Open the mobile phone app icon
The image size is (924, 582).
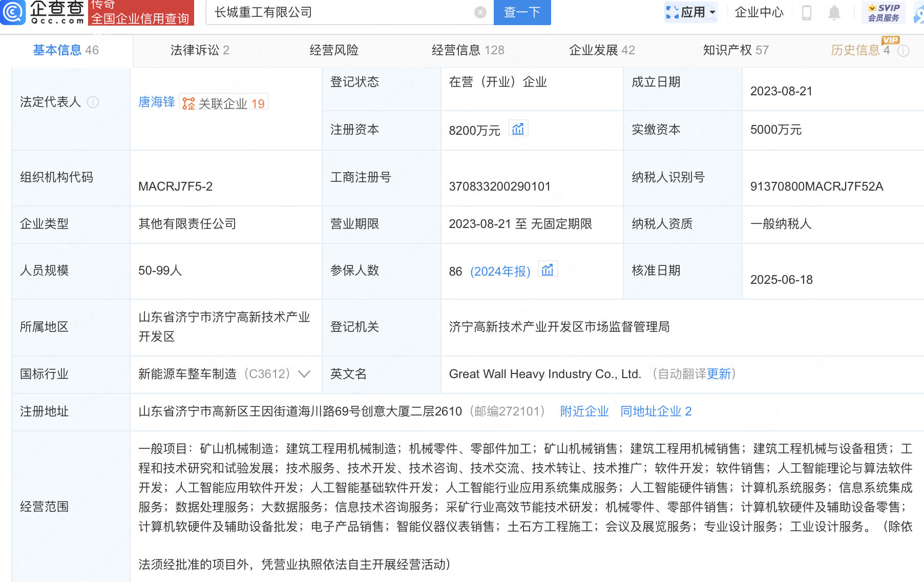(x=806, y=12)
